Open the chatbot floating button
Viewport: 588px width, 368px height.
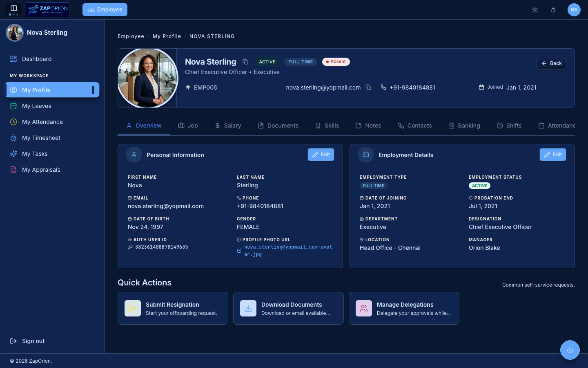(x=570, y=350)
